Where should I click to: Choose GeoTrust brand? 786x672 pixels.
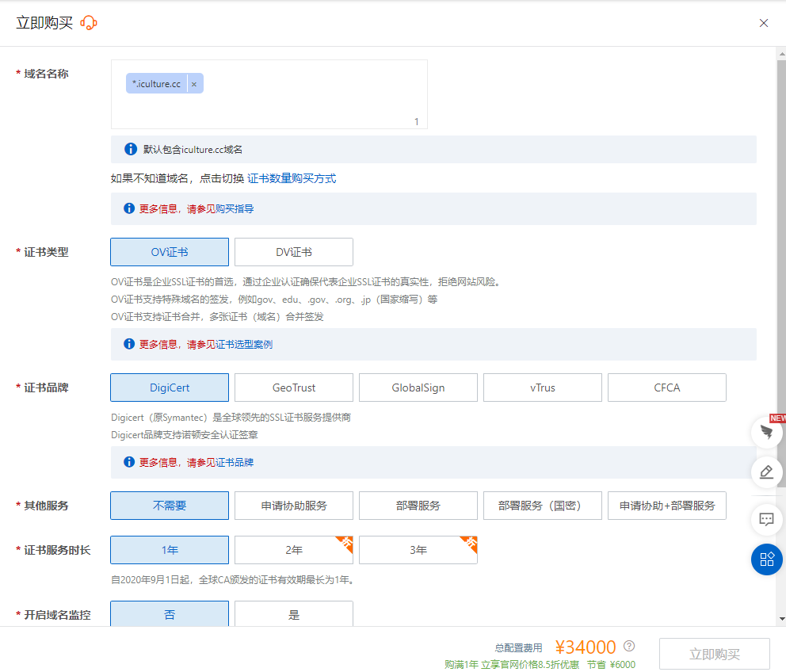[x=294, y=388]
